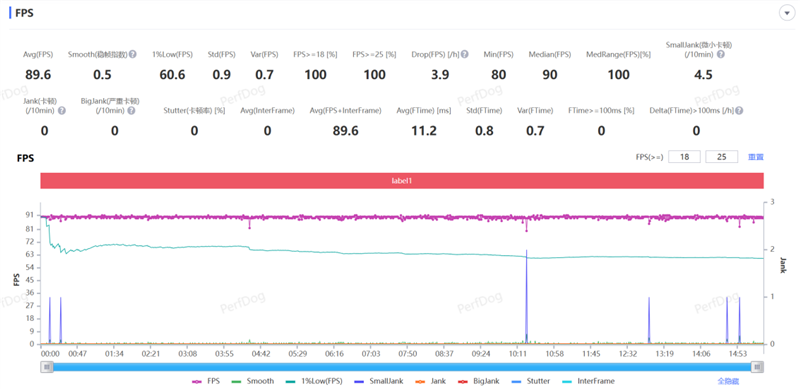The image size is (800, 389).
Task: Click help icon under Jank (/10min)
Action: pyautogui.click(x=62, y=110)
